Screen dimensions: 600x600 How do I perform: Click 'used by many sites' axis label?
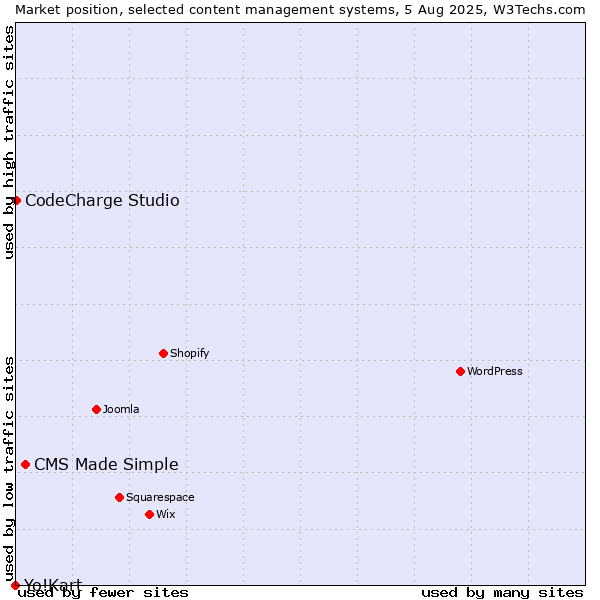coord(502,593)
